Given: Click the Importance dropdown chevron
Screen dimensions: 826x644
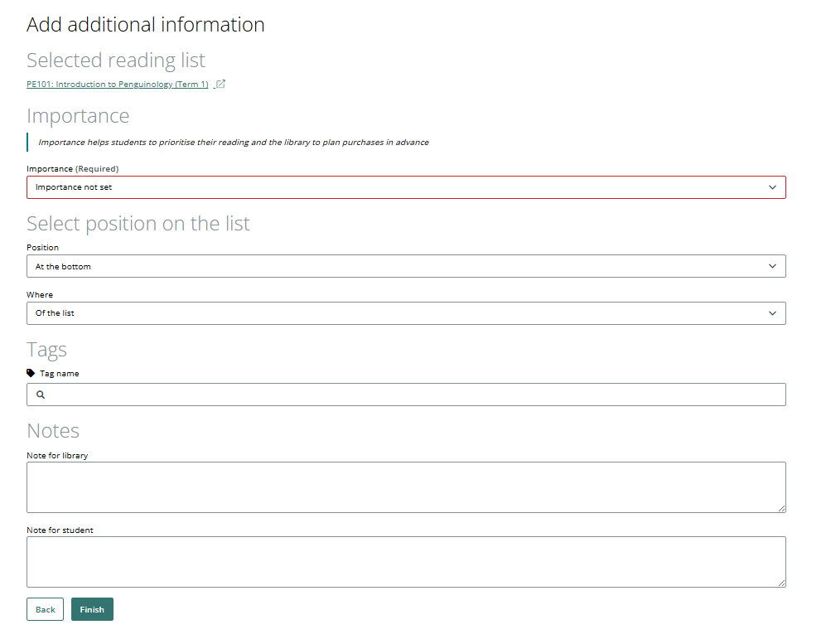Looking at the screenshot, I should [x=774, y=186].
